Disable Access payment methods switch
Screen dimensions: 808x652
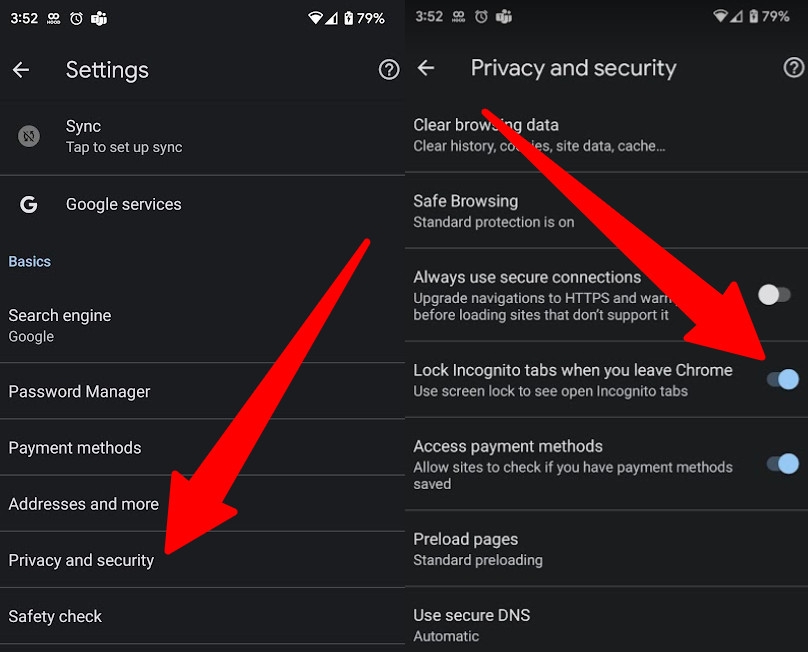point(782,463)
